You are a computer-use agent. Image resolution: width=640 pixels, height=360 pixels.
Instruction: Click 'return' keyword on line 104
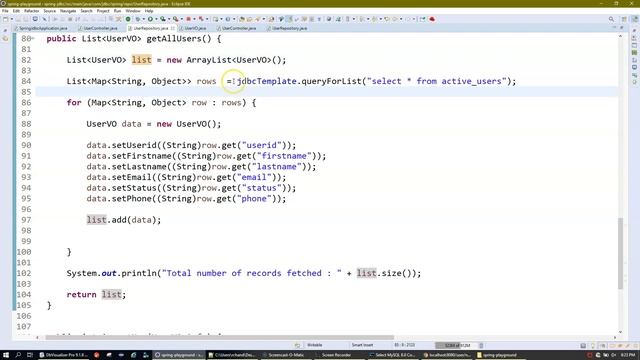click(81, 294)
